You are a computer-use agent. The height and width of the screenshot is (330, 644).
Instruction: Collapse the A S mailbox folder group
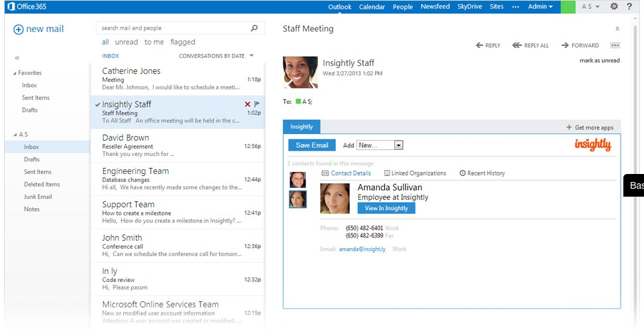(15, 135)
